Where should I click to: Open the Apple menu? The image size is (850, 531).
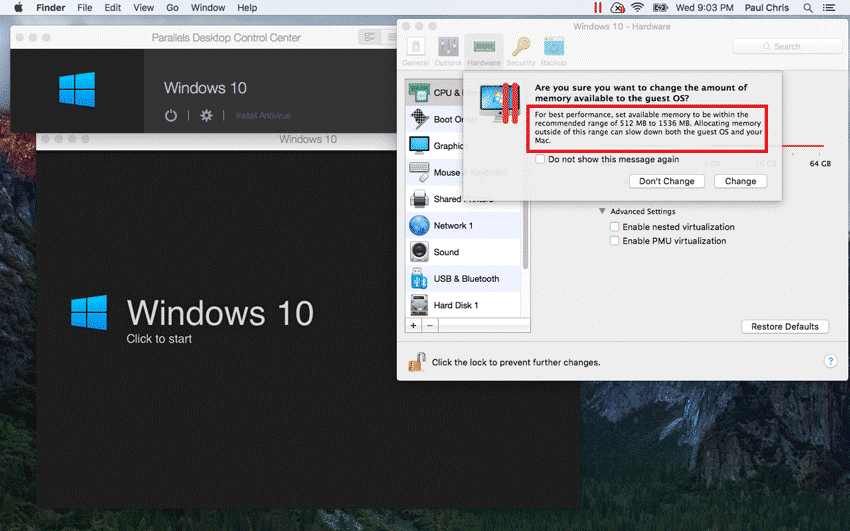click(x=18, y=8)
